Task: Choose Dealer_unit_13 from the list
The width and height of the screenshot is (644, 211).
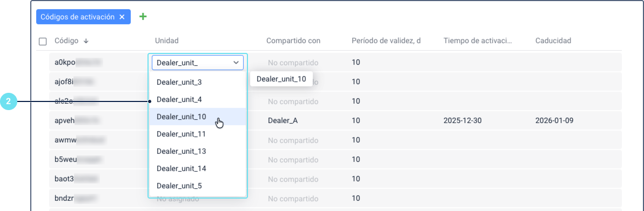Action: pyautogui.click(x=198, y=151)
